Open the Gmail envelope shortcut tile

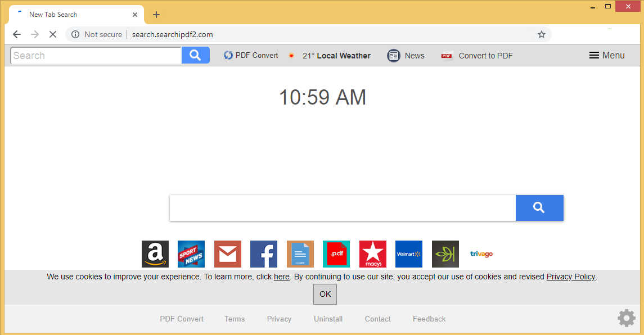[x=228, y=254]
